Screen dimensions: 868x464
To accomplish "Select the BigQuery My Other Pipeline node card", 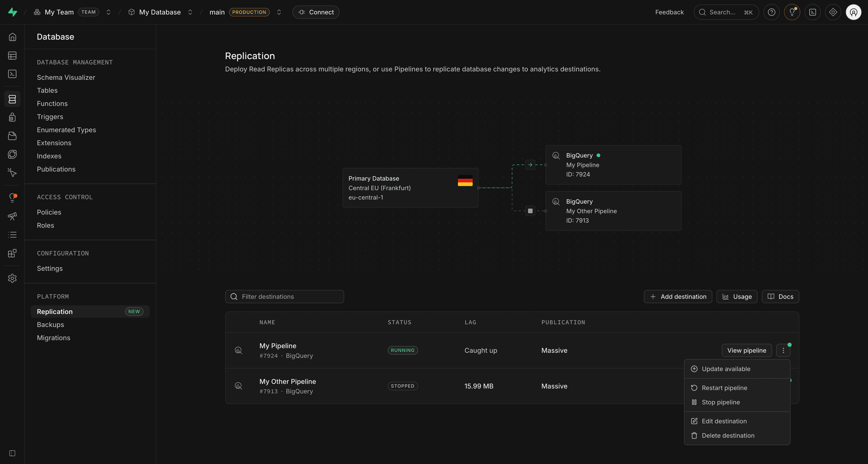I will click(x=613, y=211).
